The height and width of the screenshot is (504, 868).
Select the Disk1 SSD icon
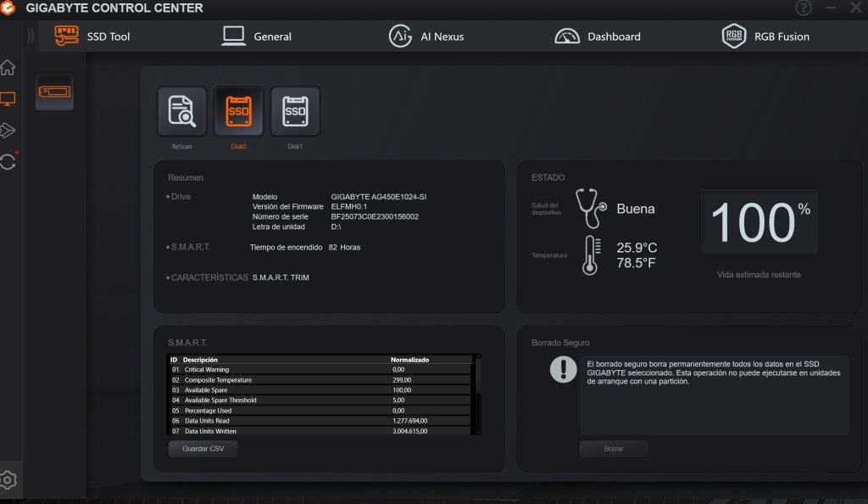(295, 111)
